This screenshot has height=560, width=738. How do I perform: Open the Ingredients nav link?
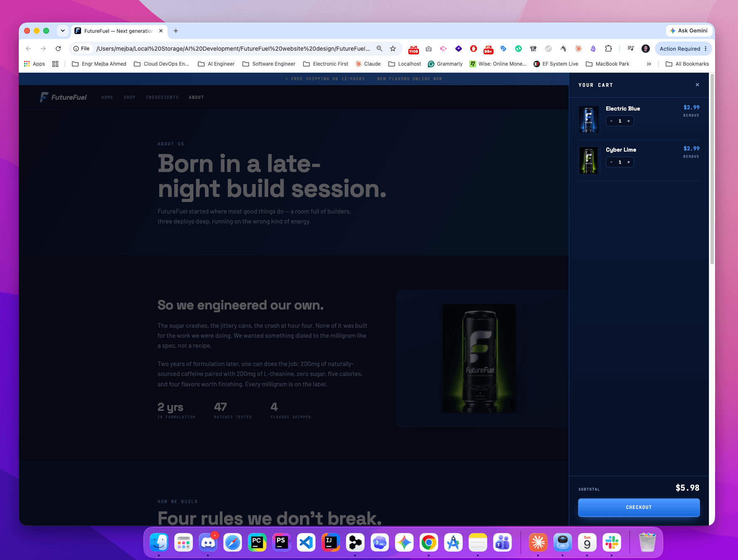[x=162, y=97]
